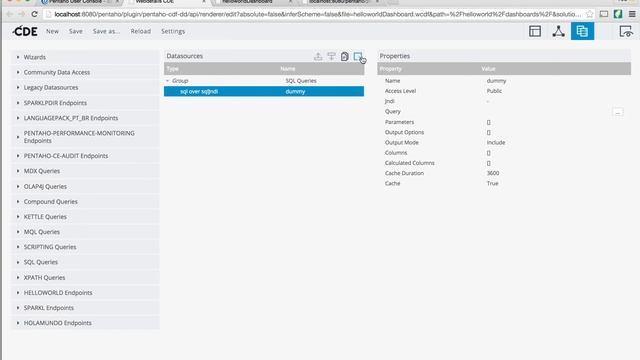This screenshot has width=640, height=360.
Task: Edit the Jndi property value
Action: (x=488, y=101)
